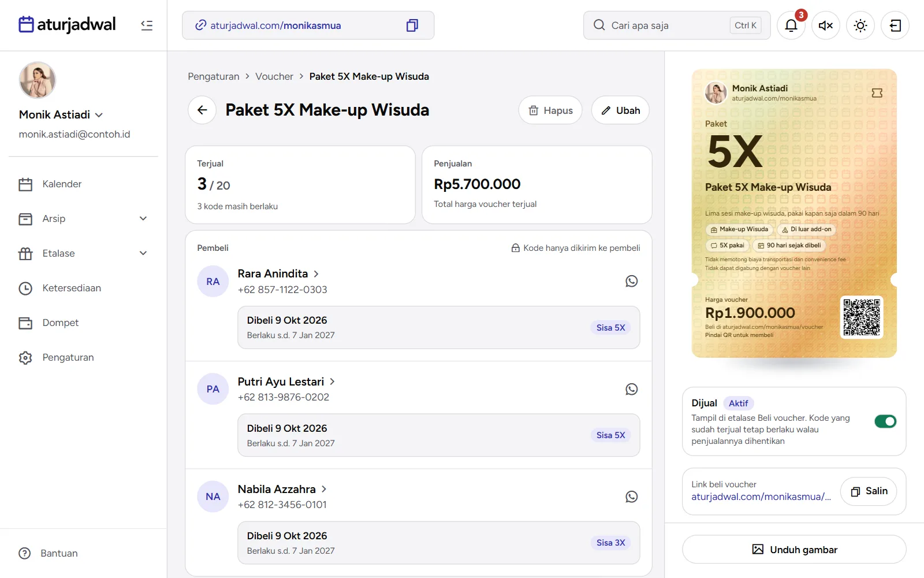This screenshot has height=578, width=924.
Task: Open the notifications bell
Action: (791, 25)
